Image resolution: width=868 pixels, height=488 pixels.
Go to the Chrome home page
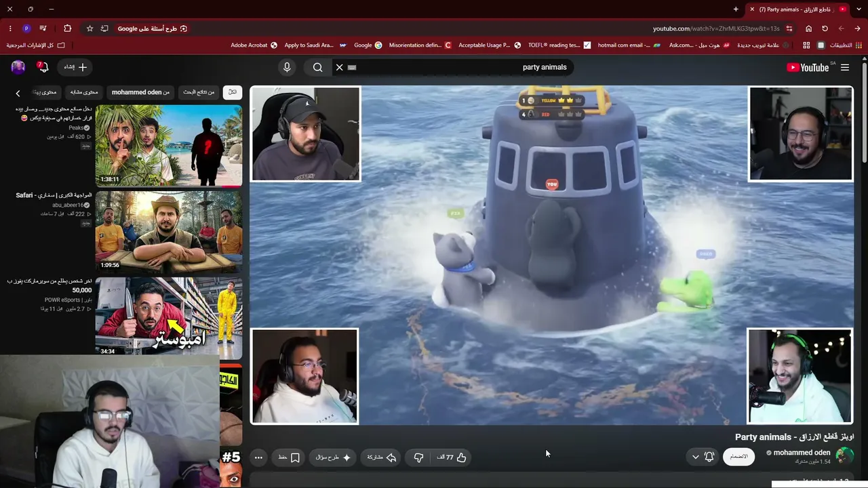[808, 28]
